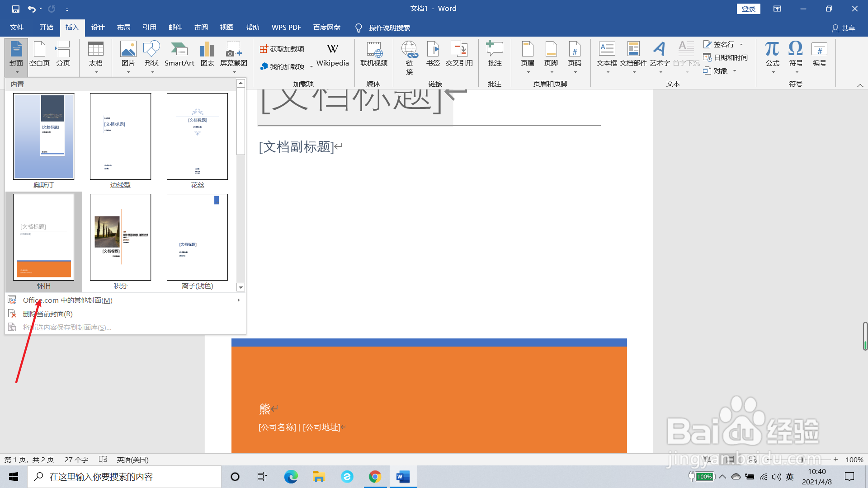The image size is (868, 488).
Task: Open Chrome from the taskbar
Action: coord(375,477)
